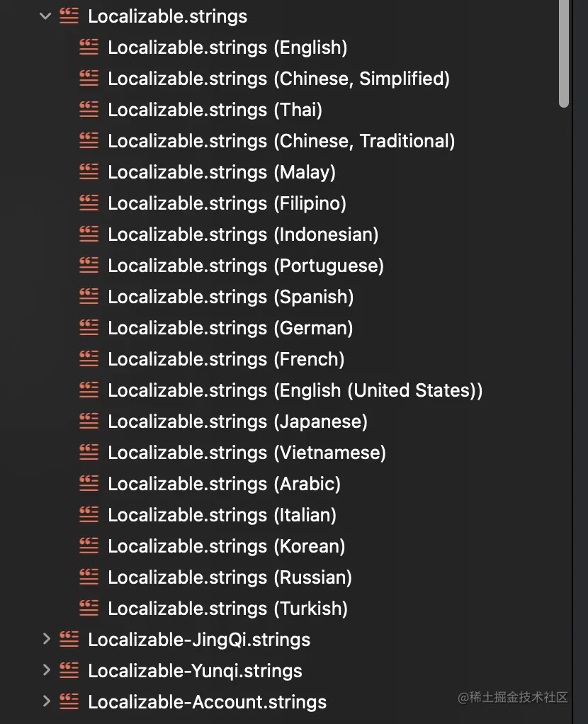Click the strings file icon beside Localizable.strings (English)
Image resolution: width=588 pixels, height=724 pixels.
click(x=88, y=47)
